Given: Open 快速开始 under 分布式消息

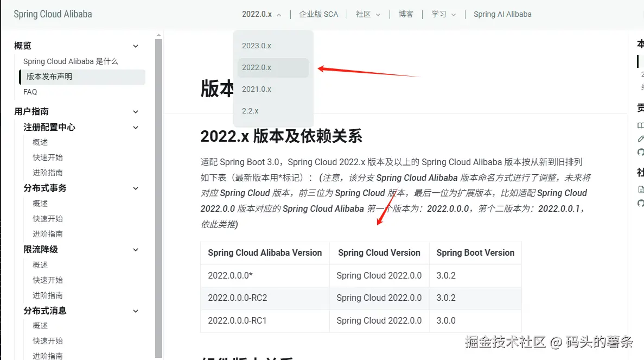Looking at the screenshot, I should pyautogui.click(x=48, y=340).
